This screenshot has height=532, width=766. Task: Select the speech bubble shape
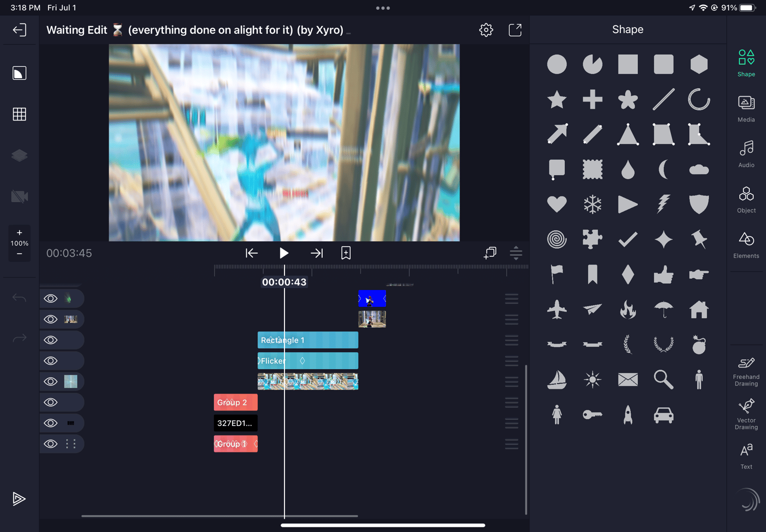tap(557, 170)
